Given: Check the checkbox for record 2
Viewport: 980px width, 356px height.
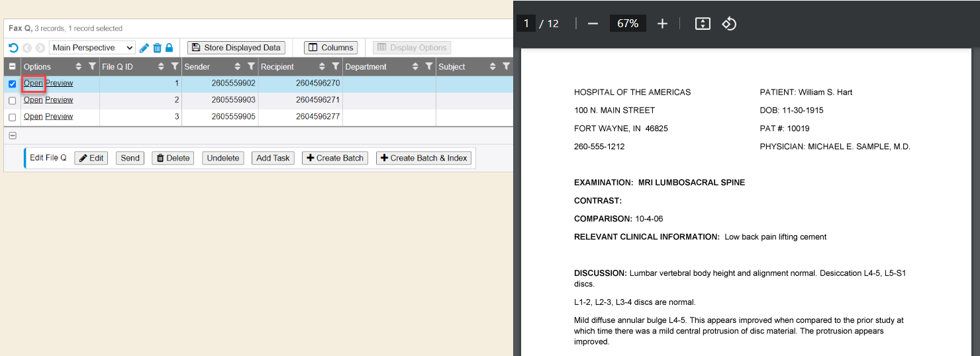Looking at the screenshot, I should click(x=13, y=100).
